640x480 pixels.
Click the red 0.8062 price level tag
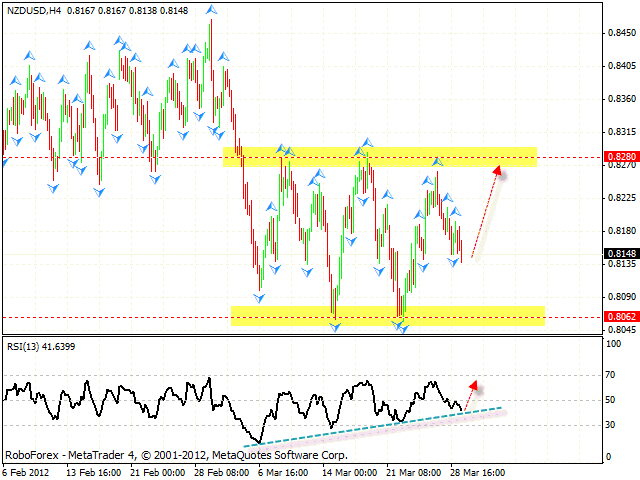[x=621, y=317]
